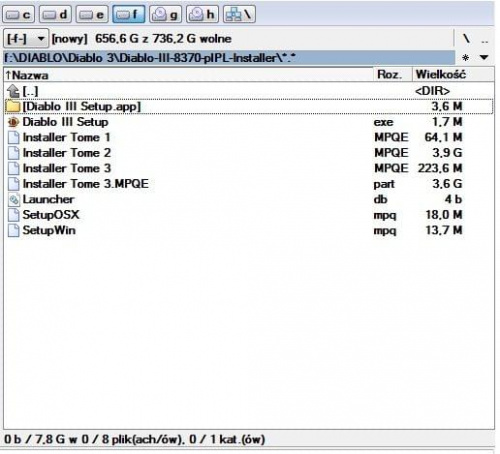
Task: Click file icon of Installer Tome 2
Action: (13, 153)
